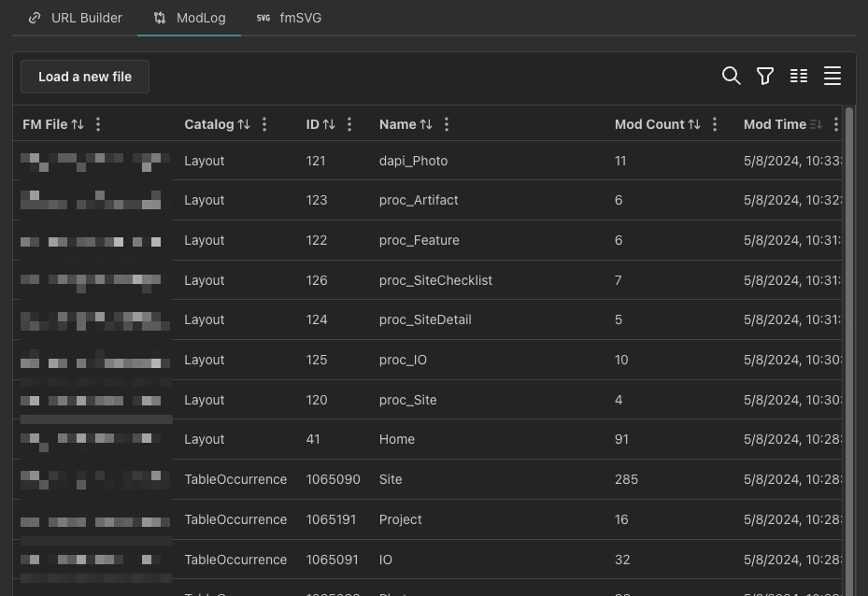Sort by the Catalog column arrows
868x596 pixels.
244,124
